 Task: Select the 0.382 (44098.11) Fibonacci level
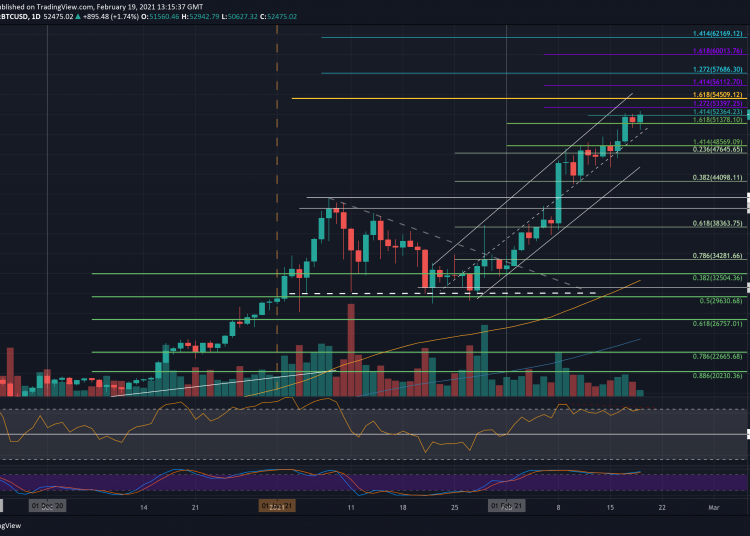coord(718,177)
